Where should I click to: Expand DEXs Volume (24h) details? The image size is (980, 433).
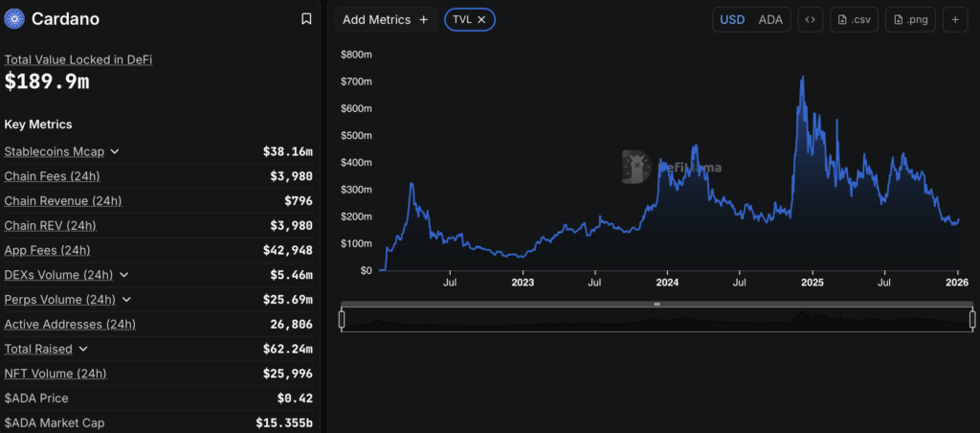click(123, 275)
